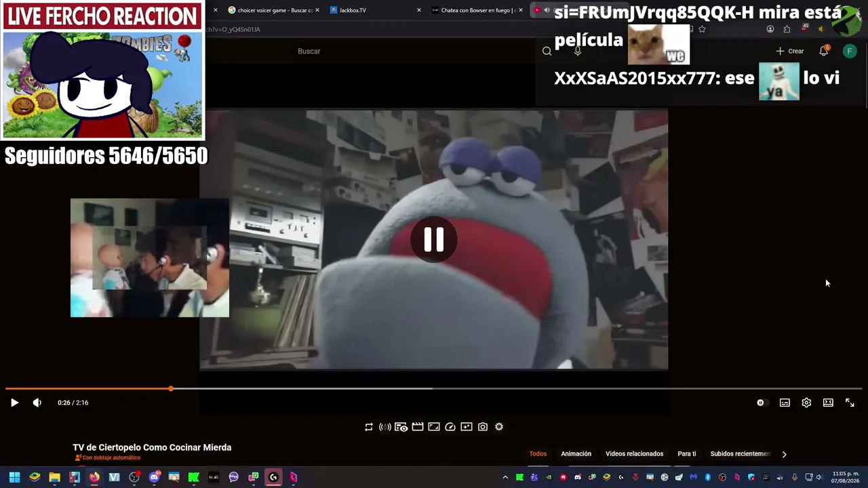This screenshot has height=488, width=868.
Task: Click the orange playhead scrubber dot
Action: tap(171, 388)
